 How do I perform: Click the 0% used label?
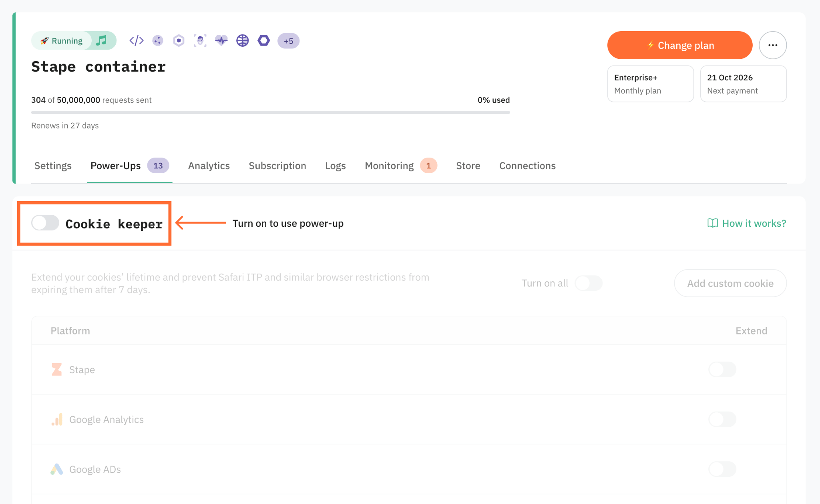tap(494, 100)
